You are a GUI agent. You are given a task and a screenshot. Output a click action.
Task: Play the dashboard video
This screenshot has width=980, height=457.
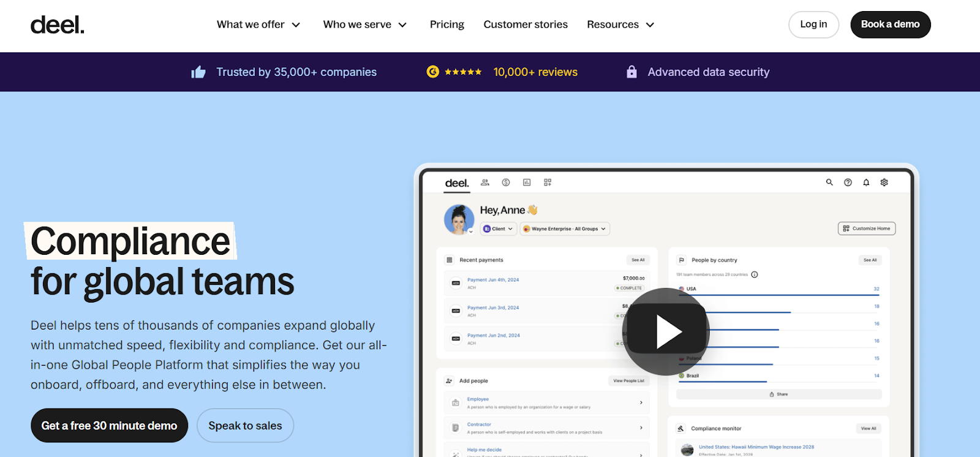tap(666, 331)
